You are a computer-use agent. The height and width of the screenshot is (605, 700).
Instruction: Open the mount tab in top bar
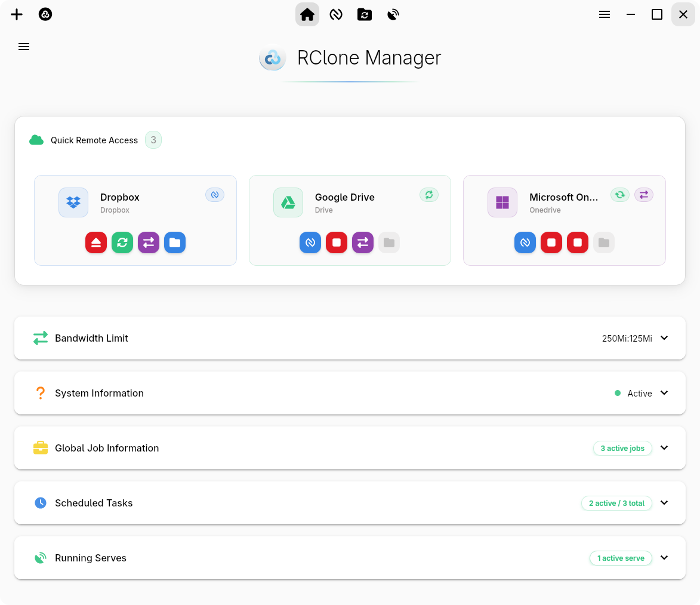[x=336, y=14]
